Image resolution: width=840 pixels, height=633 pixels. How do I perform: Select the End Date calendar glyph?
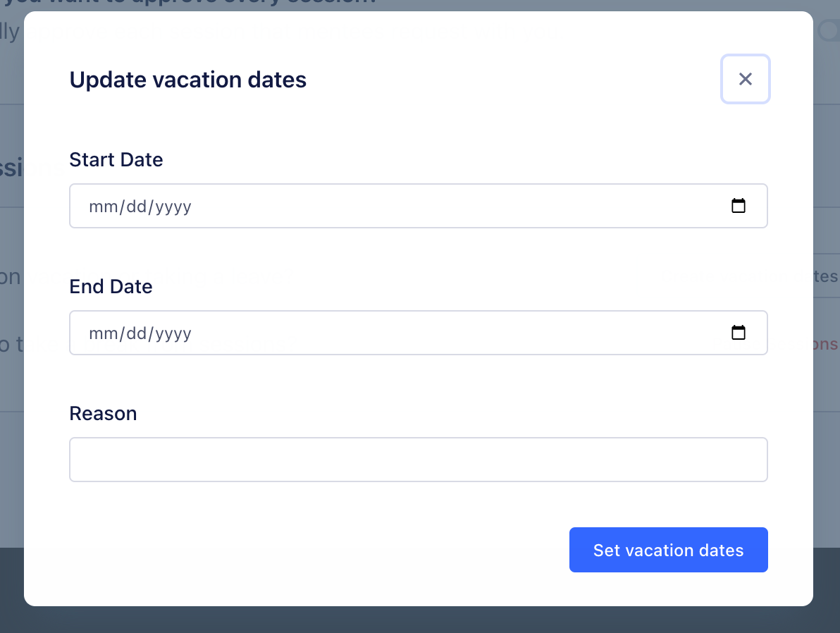tap(739, 332)
